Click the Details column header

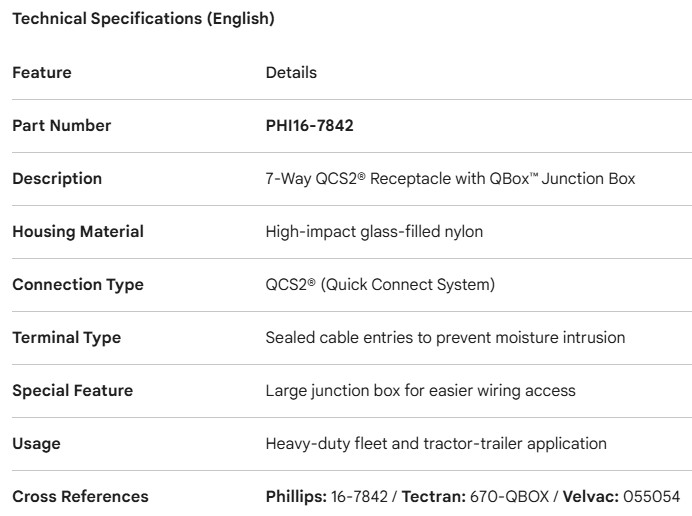pos(291,73)
